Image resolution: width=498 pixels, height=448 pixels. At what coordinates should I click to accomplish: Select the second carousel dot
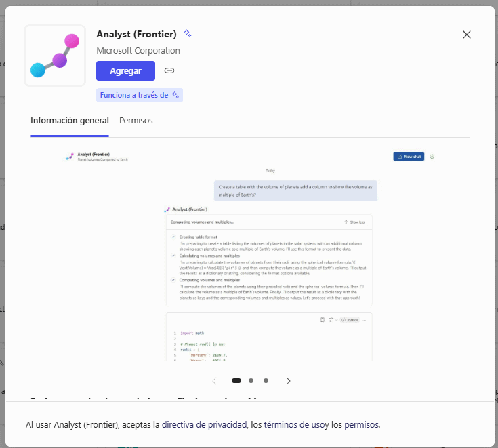[251, 380]
